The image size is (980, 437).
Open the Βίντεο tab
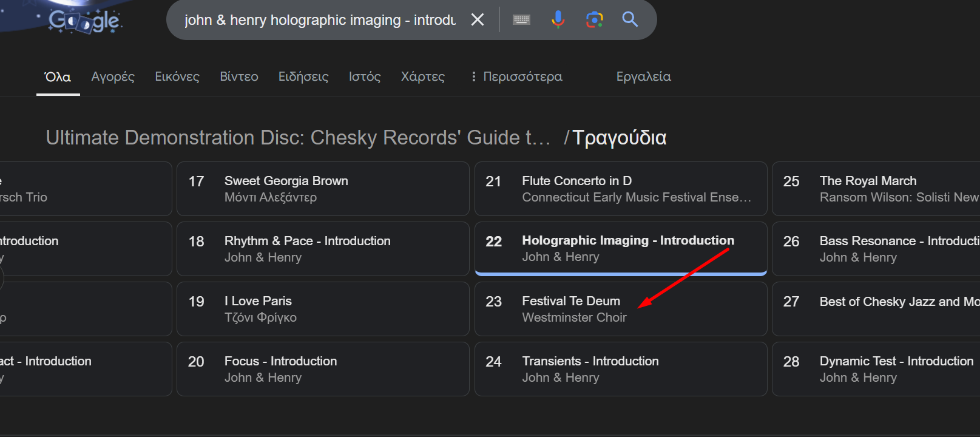point(239,77)
